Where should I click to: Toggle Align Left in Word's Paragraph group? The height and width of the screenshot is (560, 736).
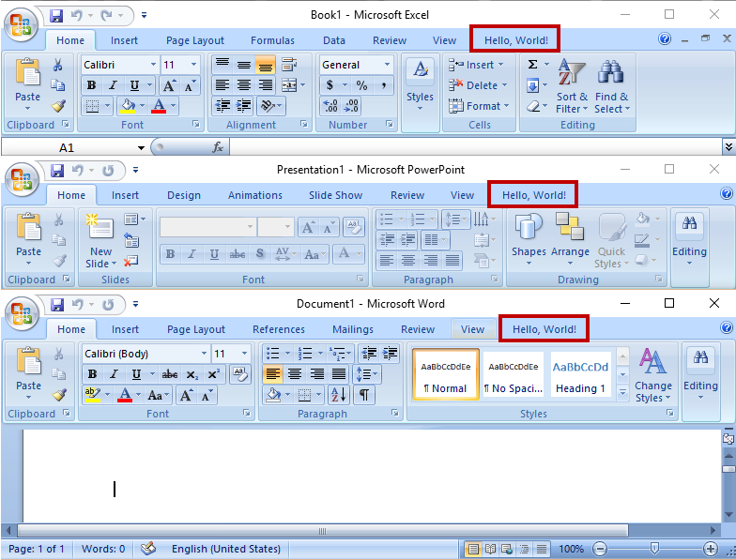tap(272, 373)
